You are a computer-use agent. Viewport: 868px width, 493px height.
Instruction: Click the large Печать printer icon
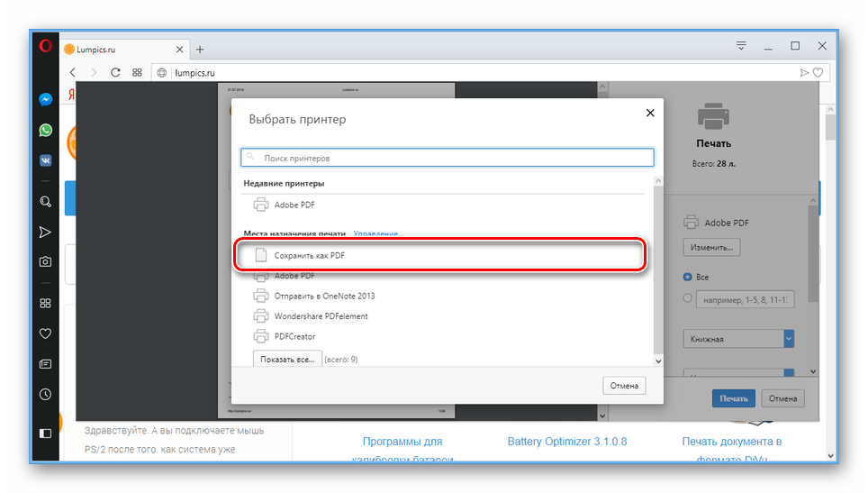click(713, 116)
